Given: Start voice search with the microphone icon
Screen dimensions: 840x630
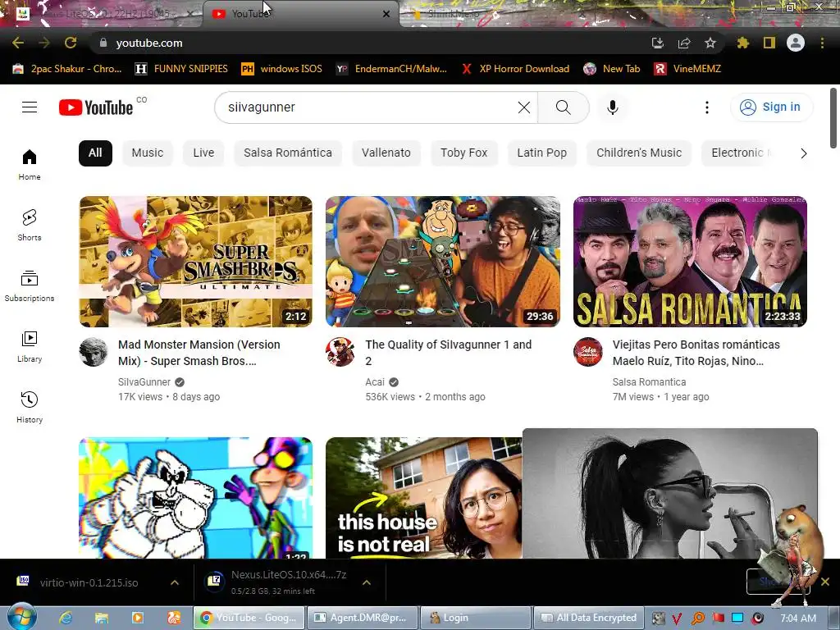Looking at the screenshot, I should (612, 107).
